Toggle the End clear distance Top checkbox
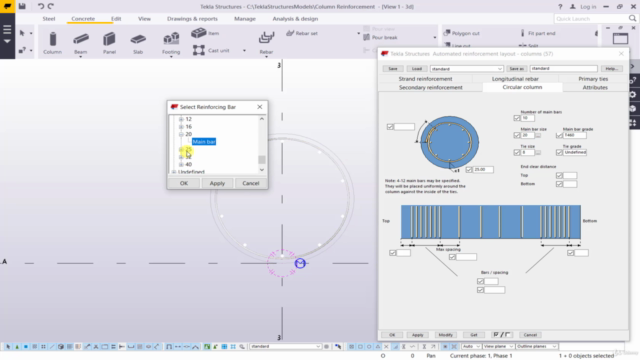This screenshot has height=360, width=640. point(559,176)
